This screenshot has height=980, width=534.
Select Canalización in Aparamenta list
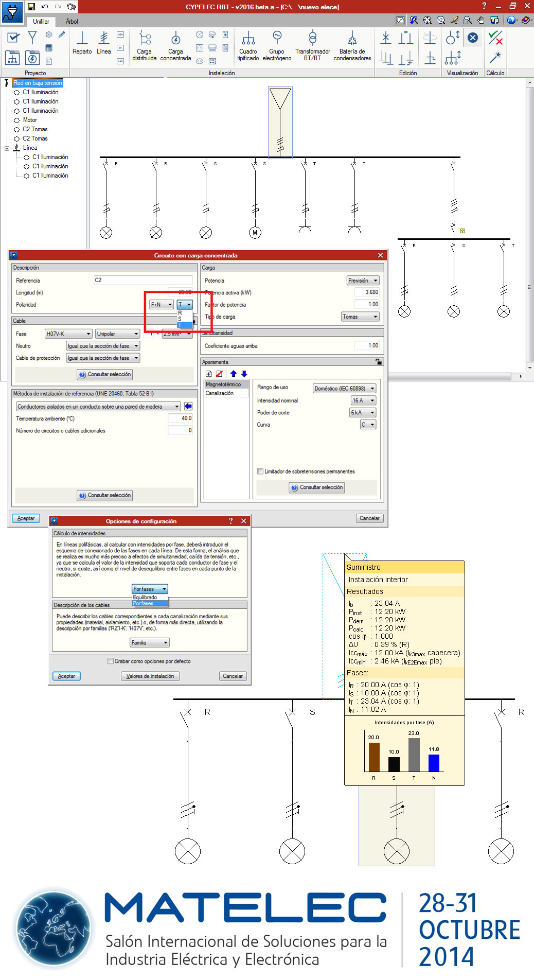227,393
